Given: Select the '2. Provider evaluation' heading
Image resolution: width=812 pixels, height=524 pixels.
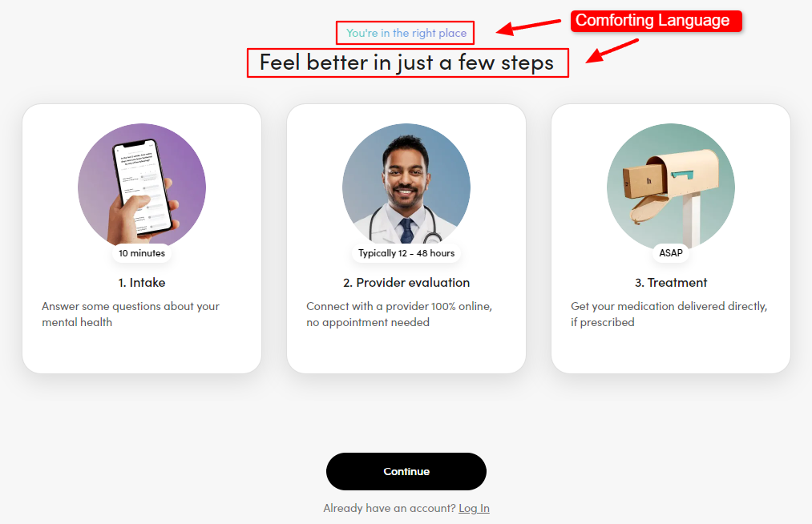Looking at the screenshot, I should tap(406, 283).
